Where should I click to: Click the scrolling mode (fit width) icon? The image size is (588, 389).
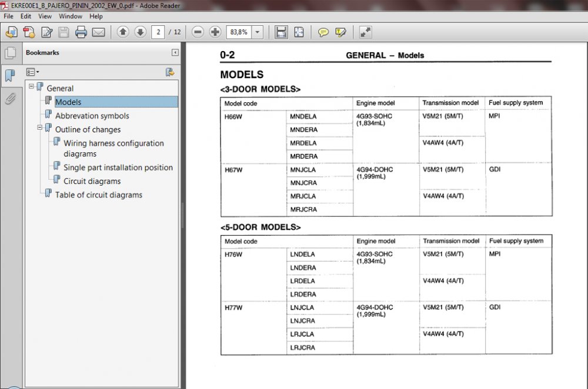click(281, 32)
